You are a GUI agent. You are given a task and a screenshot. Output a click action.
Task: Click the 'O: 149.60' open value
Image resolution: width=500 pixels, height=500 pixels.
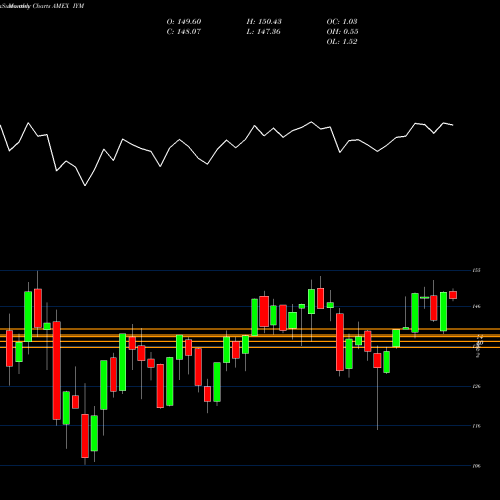[x=184, y=22]
